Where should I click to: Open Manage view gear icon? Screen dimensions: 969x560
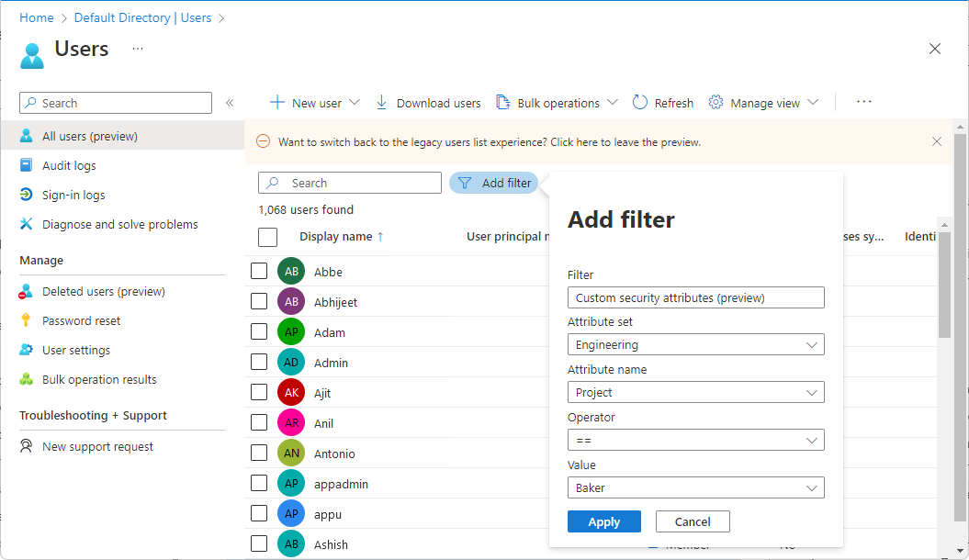tap(715, 103)
